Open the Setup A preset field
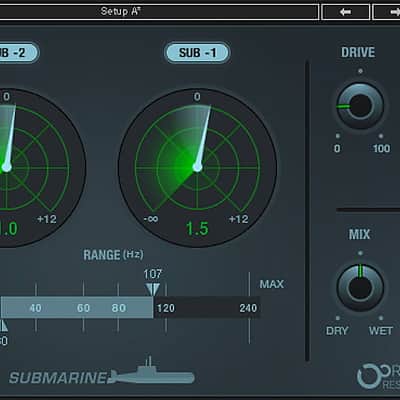The width and height of the screenshot is (400, 400). pyautogui.click(x=159, y=12)
